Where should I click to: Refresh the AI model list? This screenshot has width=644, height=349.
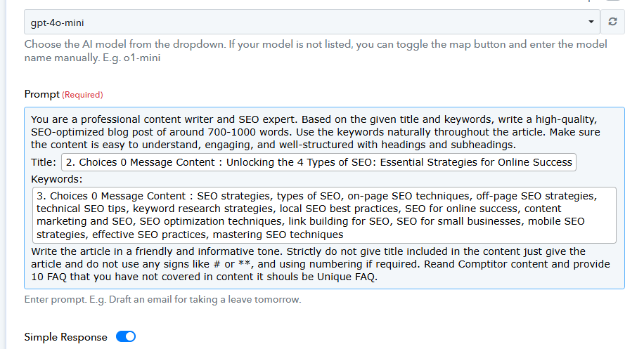(612, 22)
